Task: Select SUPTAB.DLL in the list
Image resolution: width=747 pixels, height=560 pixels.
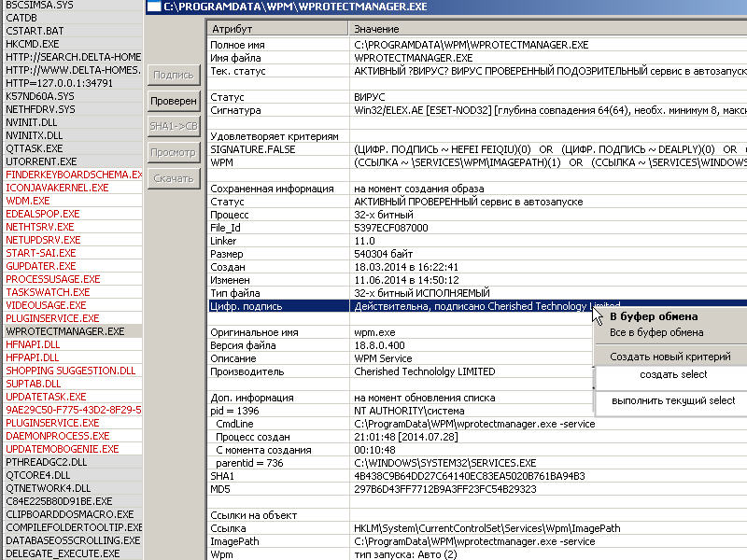Action: (x=34, y=384)
